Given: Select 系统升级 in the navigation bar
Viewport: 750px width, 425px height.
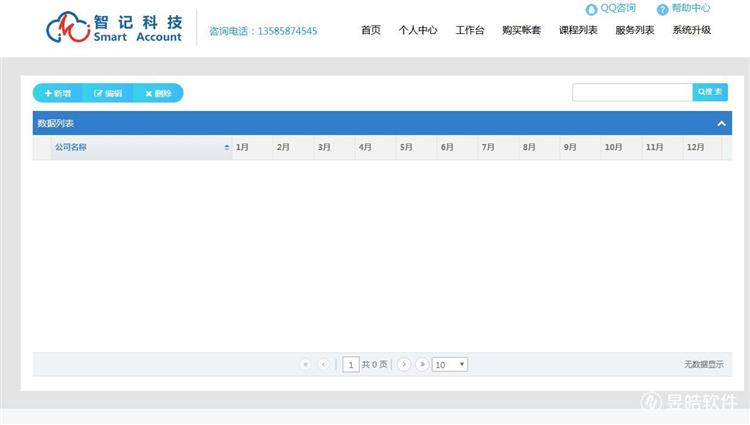Looking at the screenshot, I should [x=691, y=30].
